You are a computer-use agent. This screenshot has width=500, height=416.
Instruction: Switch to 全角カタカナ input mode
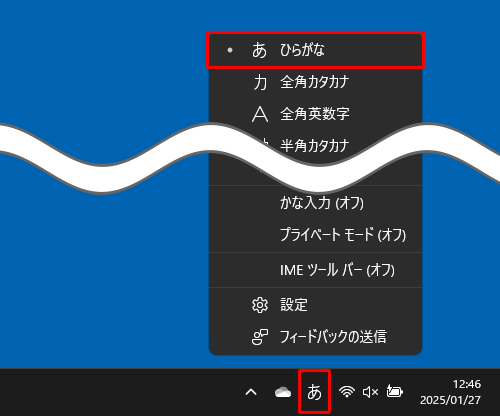click(315, 82)
